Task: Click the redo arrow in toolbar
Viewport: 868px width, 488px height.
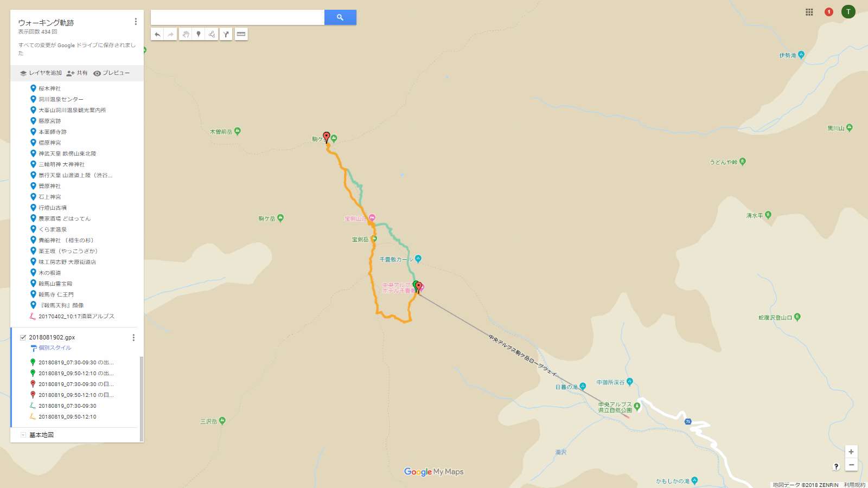Action: tap(170, 34)
